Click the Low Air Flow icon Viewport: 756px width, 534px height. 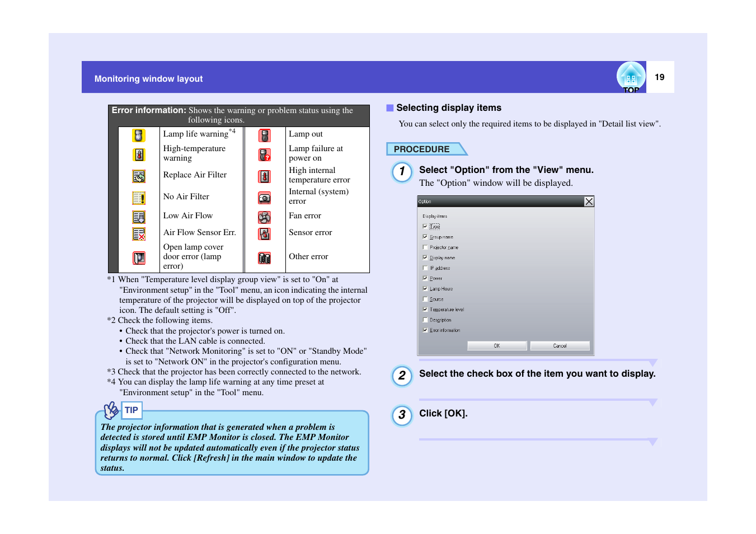click(x=139, y=217)
